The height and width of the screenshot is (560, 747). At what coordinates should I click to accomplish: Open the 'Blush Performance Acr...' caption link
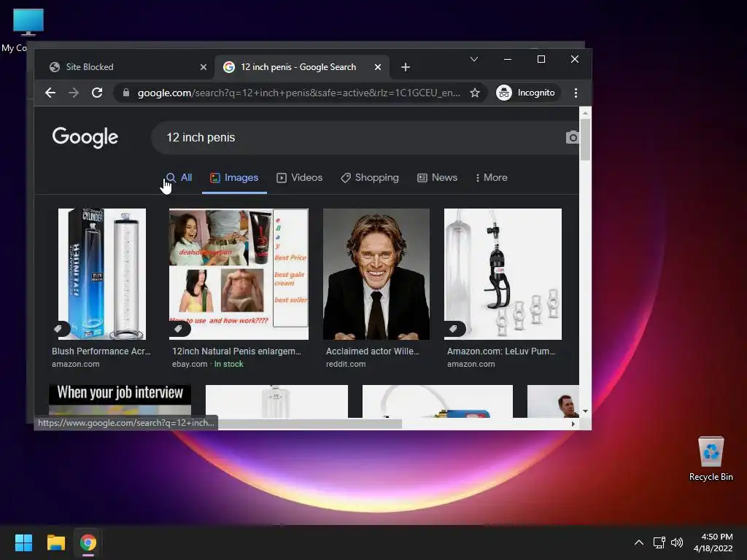coord(101,351)
